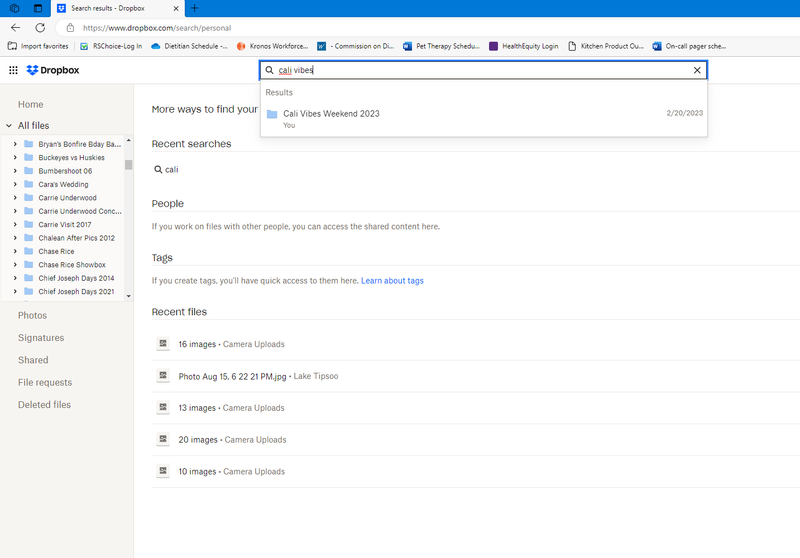Click the magnifier icon beside recent search cali

(x=158, y=170)
